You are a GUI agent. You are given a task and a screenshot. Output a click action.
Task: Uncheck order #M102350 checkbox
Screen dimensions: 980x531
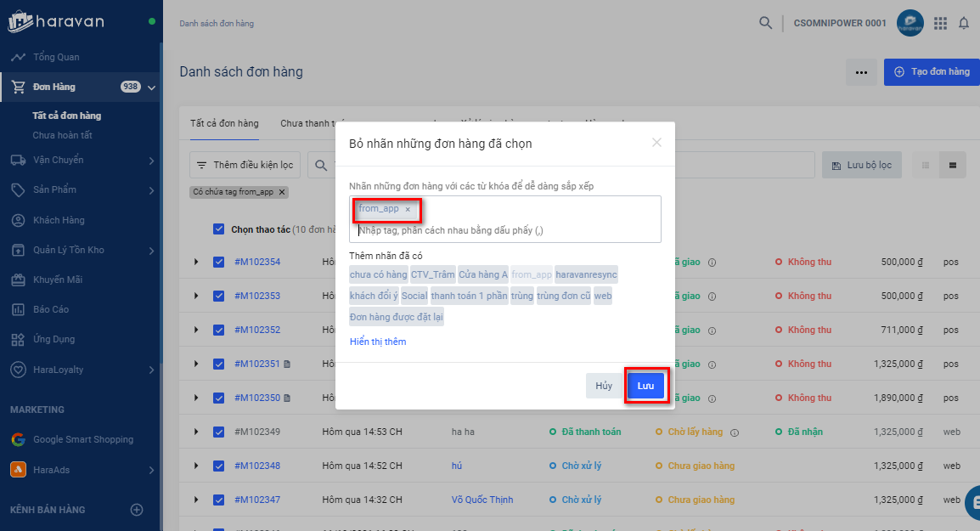(x=218, y=398)
